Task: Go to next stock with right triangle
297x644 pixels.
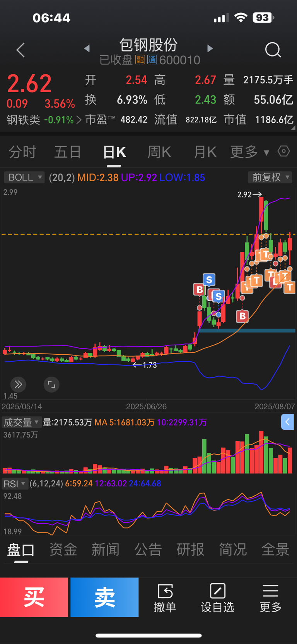Action: (210, 48)
